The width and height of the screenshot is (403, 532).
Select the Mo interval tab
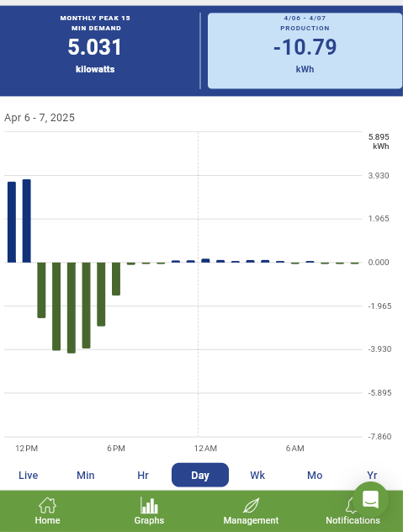click(x=315, y=475)
